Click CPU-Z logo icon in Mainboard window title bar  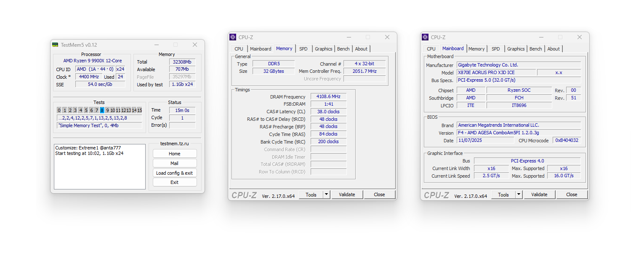click(x=425, y=37)
